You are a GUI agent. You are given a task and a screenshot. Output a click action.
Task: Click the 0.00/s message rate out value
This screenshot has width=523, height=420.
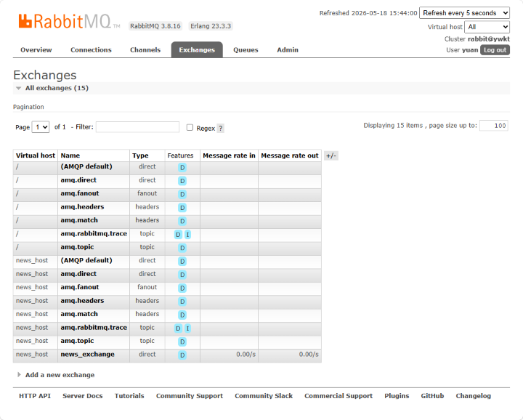coord(309,355)
